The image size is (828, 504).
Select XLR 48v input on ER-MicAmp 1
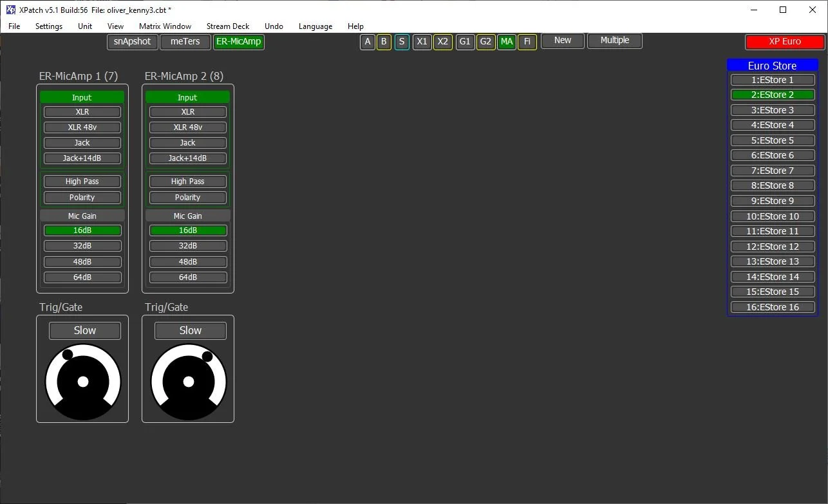tap(82, 127)
